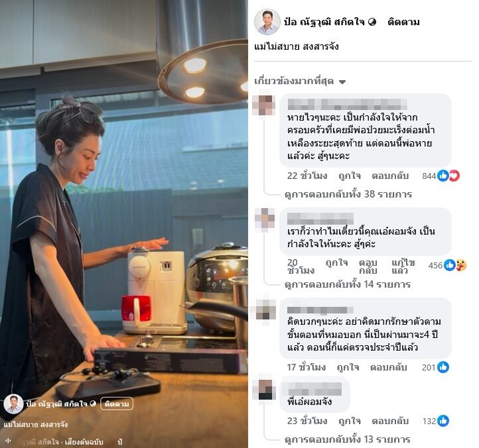
Task: Expand ดูการตอบกลับทั้ง 14 รายการ replies
Action: [348, 284]
